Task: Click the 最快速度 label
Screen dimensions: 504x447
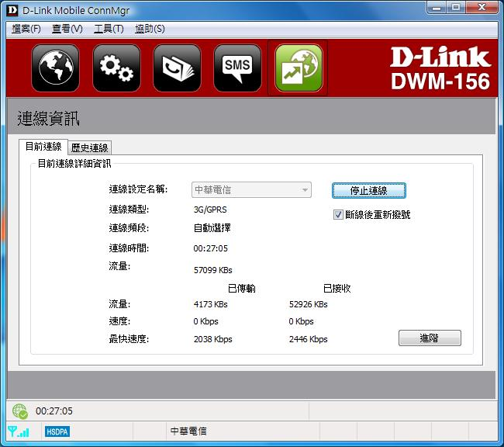Action: point(129,339)
